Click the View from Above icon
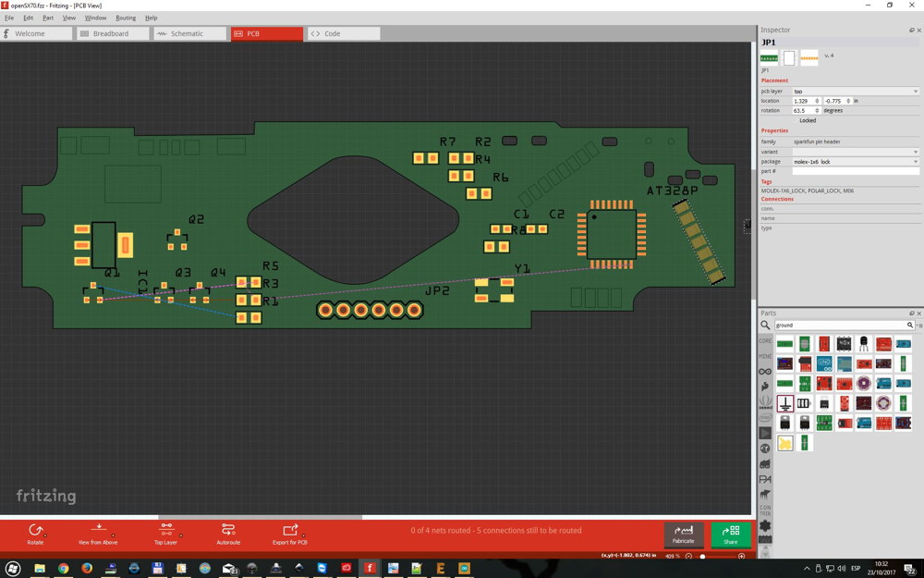This screenshot has height=578, width=924. click(x=98, y=534)
